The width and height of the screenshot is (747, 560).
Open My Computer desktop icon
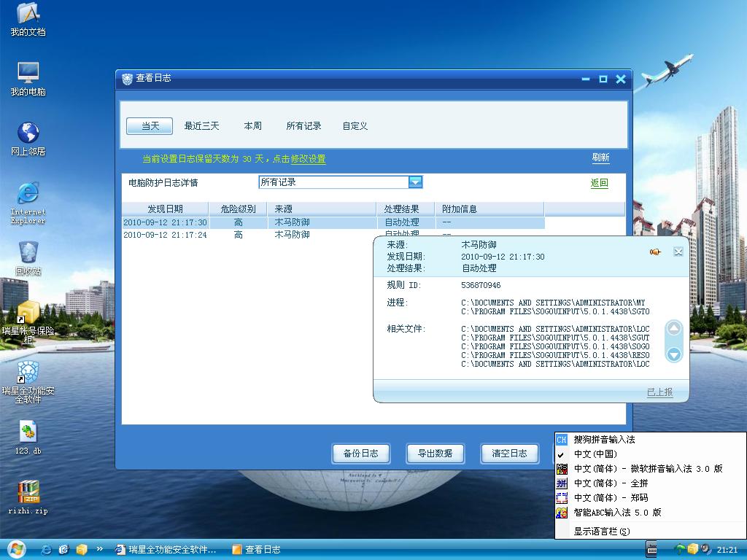coord(28,73)
